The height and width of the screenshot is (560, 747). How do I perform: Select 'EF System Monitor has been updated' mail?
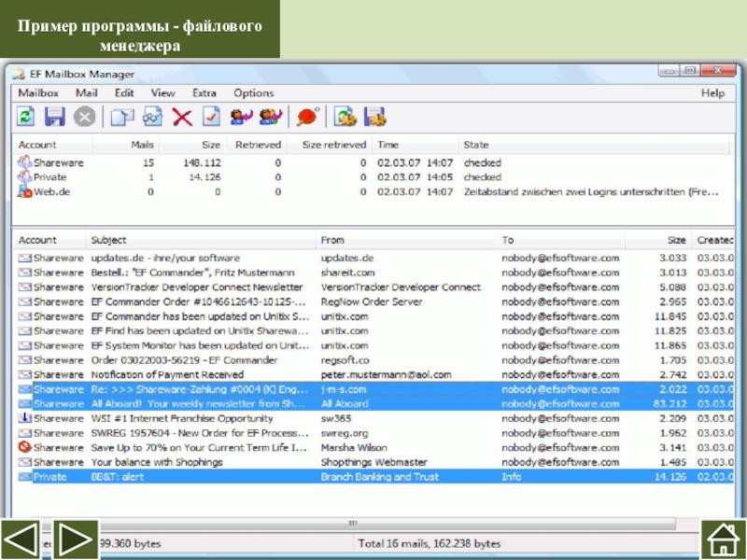pyautogui.click(x=375, y=345)
